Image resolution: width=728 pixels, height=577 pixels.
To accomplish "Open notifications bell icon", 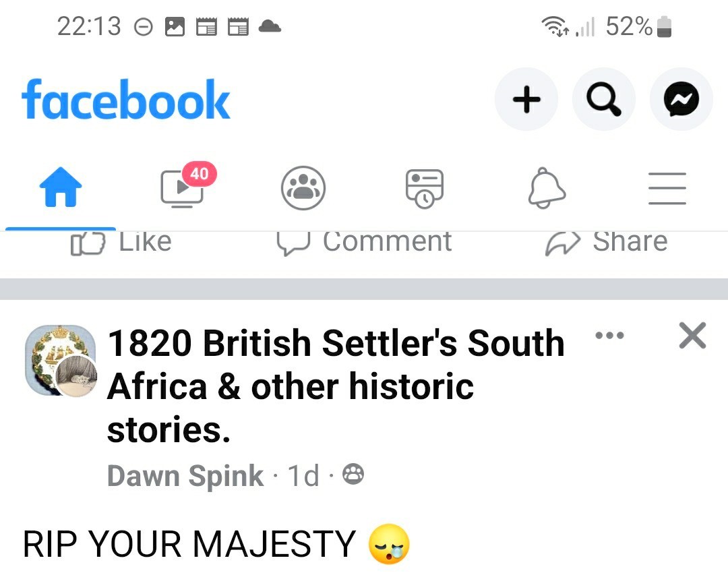I will 546,188.
